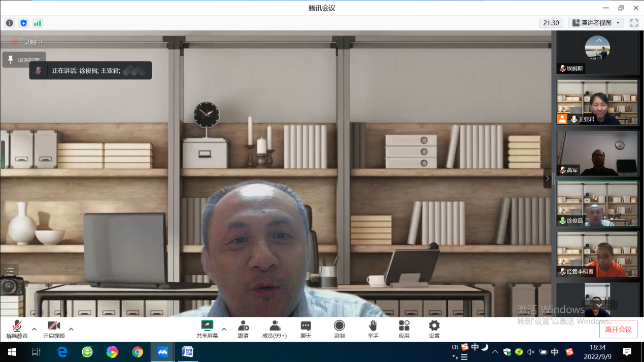Open the 演讲者视图 layout dropdown
Viewport: 644px width, 362px height.
point(596,23)
